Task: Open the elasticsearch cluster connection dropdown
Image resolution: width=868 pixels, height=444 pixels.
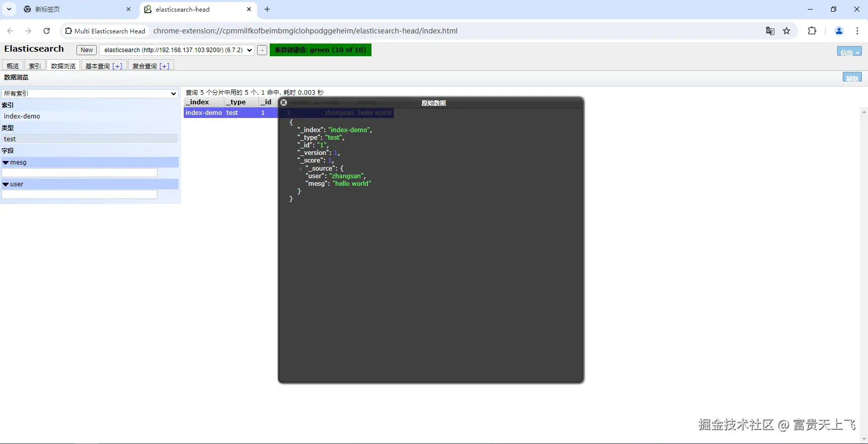Action: coord(177,50)
